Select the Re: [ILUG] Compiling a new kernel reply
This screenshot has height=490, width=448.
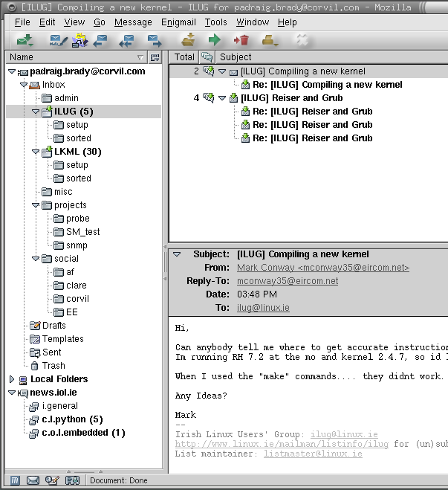pyautogui.click(x=328, y=85)
